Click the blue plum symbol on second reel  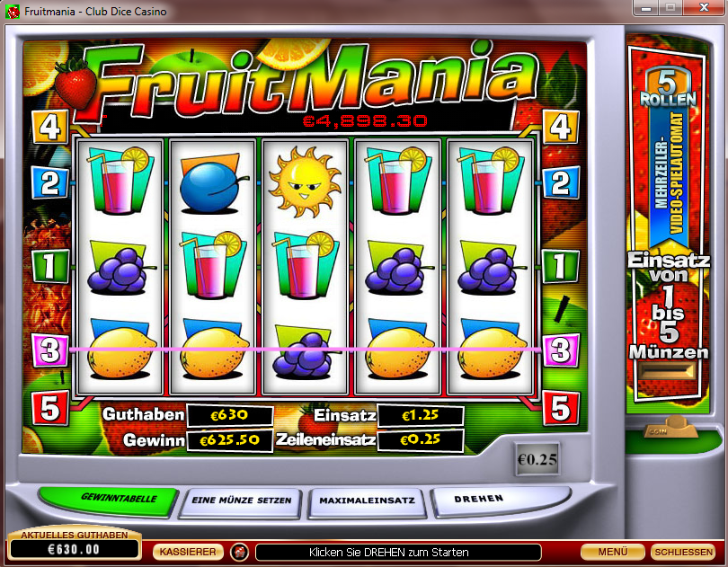pyautogui.click(x=212, y=184)
